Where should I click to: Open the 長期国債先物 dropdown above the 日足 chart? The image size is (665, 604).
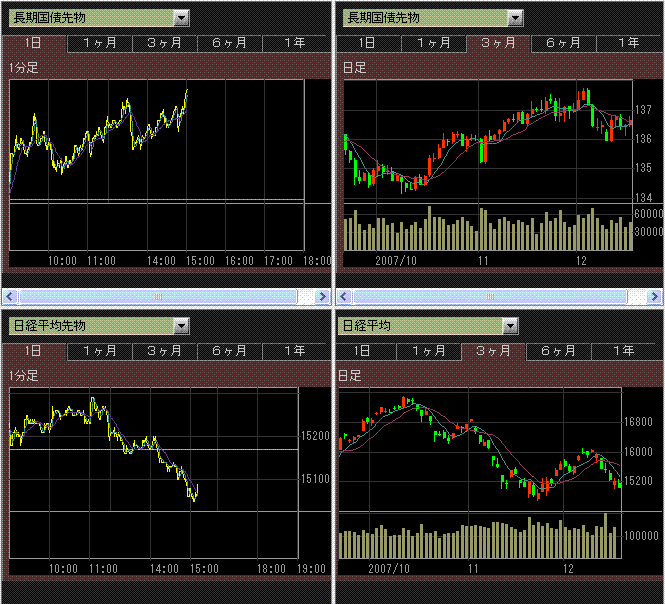[514, 18]
